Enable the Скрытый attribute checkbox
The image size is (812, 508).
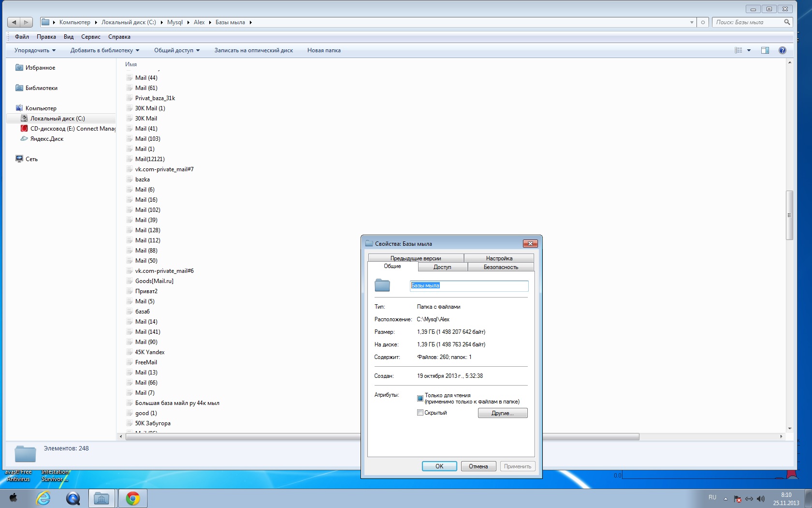click(x=420, y=413)
